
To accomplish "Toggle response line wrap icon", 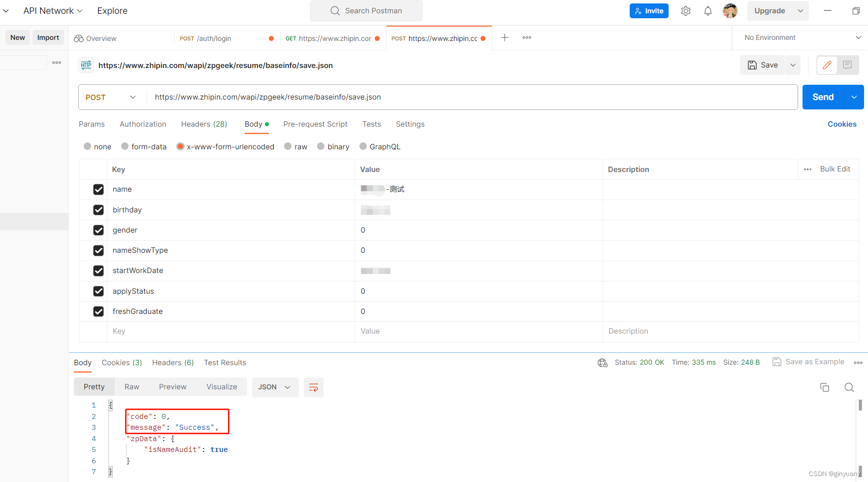I will tap(314, 387).
